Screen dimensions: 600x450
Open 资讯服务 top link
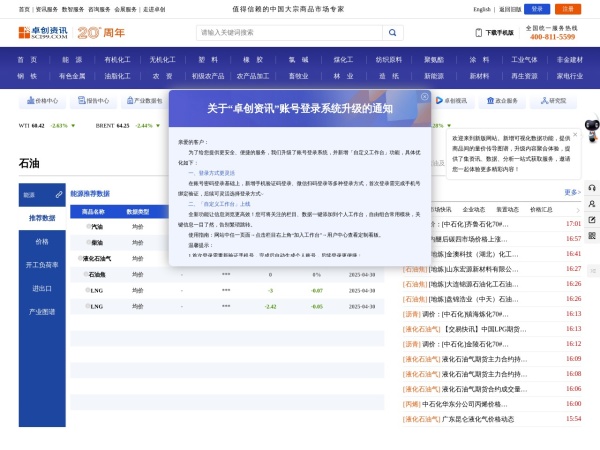47,10
